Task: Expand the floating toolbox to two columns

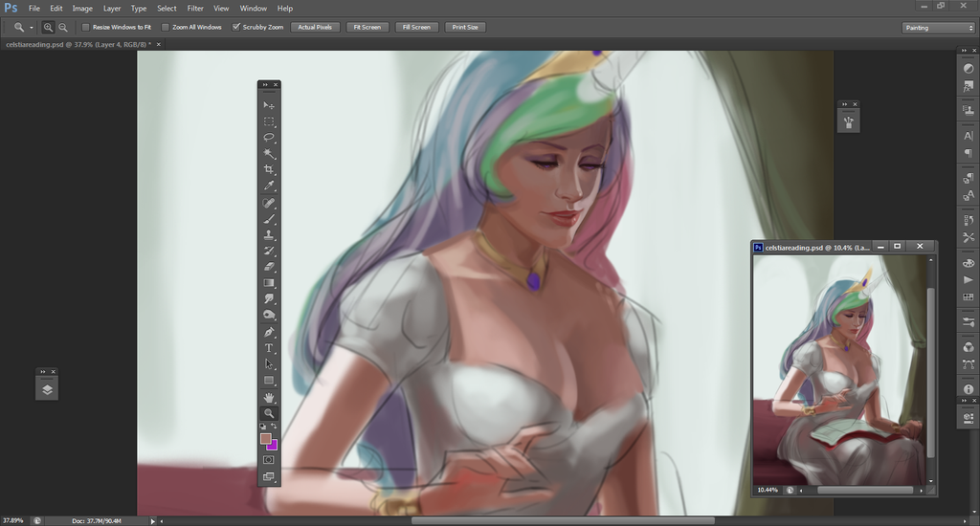Action: tap(265, 84)
